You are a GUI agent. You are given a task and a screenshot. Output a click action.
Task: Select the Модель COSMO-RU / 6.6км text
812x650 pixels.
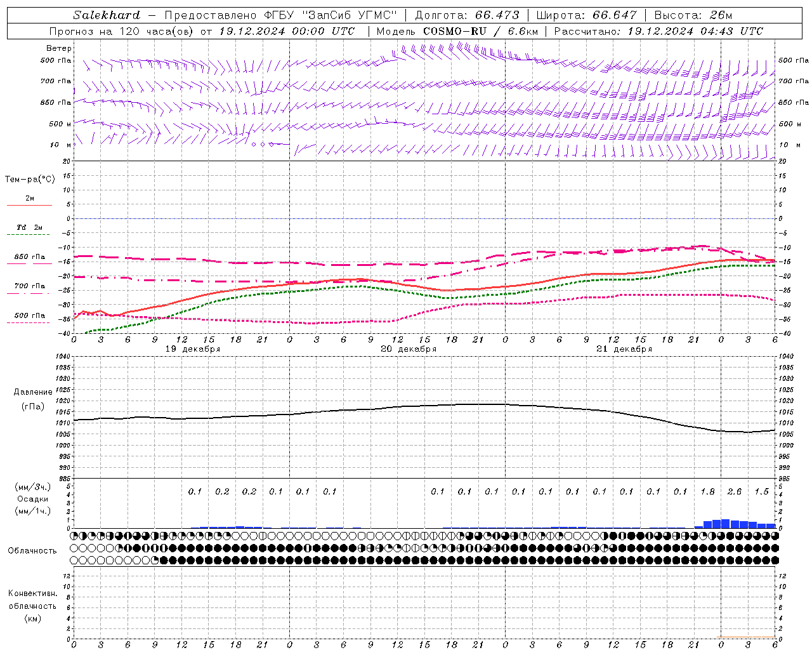point(457,31)
